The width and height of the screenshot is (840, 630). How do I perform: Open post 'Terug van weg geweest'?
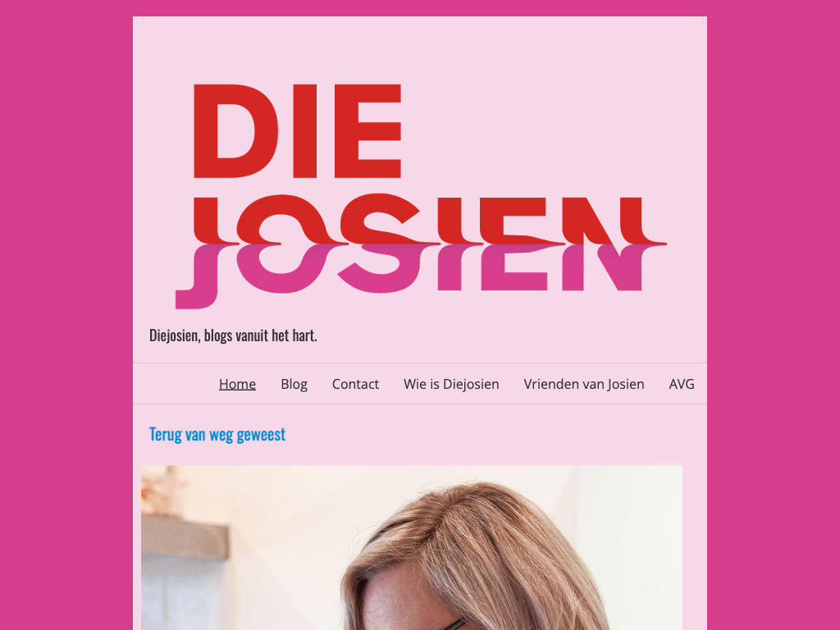217,435
